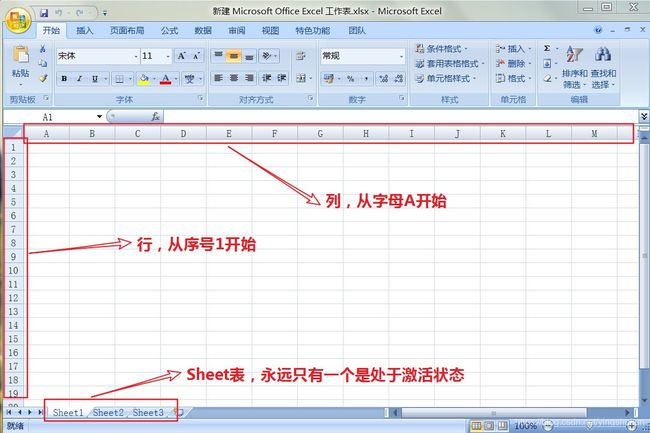Apply red font color A
This screenshot has width=650, height=433.
tap(165, 79)
